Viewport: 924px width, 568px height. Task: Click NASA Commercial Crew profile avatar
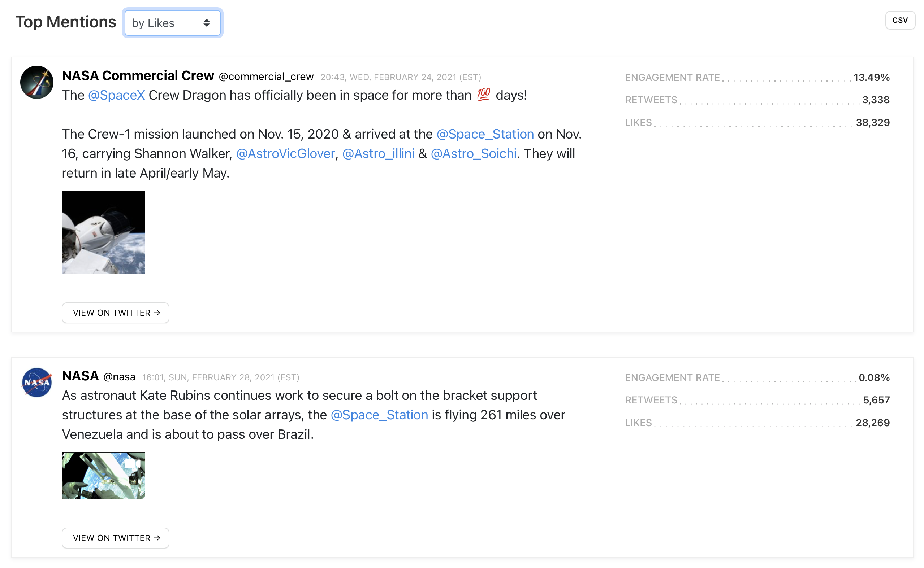(x=36, y=82)
